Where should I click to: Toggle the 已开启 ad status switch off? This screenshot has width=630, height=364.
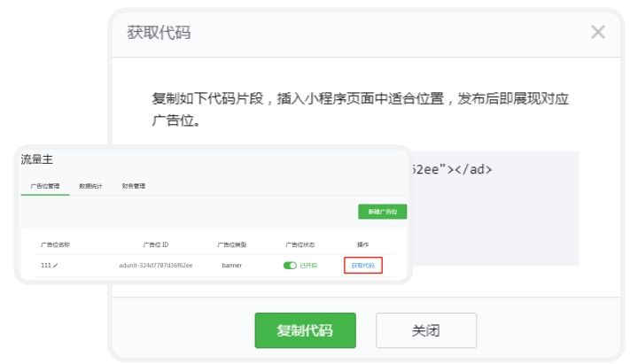tap(290, 265)
